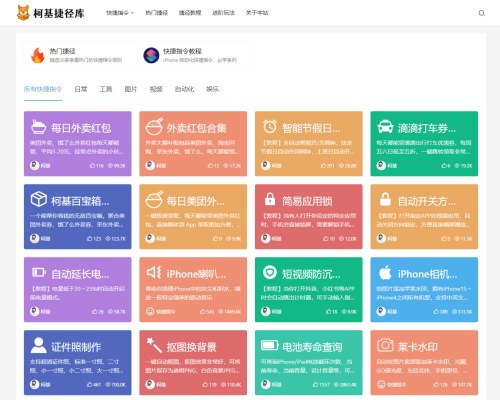500x400 pixels.
Task: Switch to the 图片 tab
Action: pyautogui.click(x=131, y=89)
